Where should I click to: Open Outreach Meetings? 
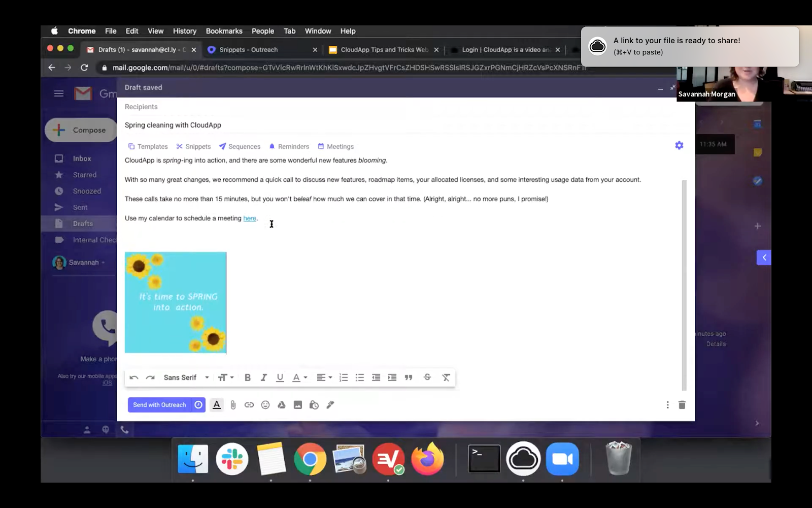(x=335, y=146)
